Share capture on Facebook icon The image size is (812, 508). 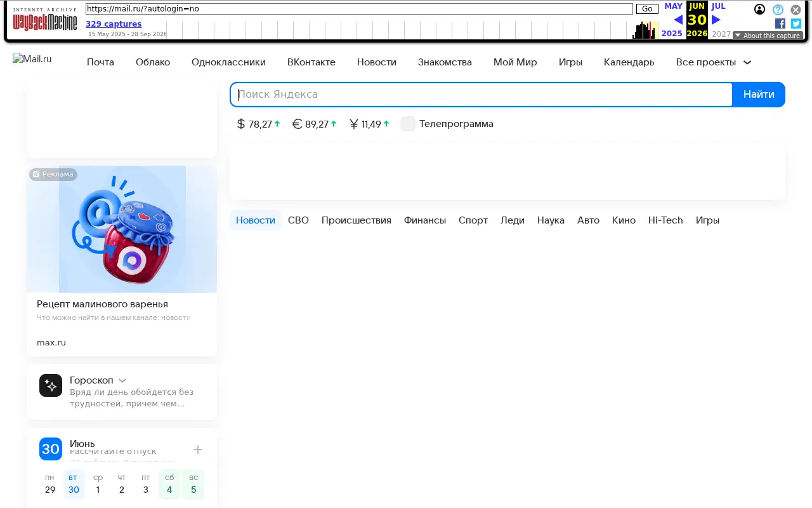[x=780, y=23]
